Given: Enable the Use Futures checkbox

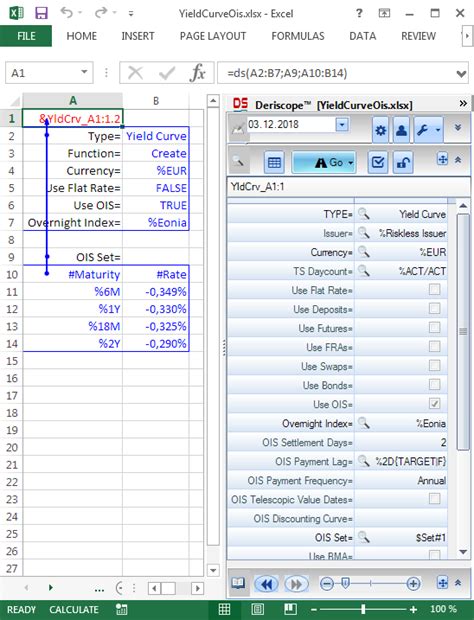Looking at the screenshot, I should click(x=434, y=327).
